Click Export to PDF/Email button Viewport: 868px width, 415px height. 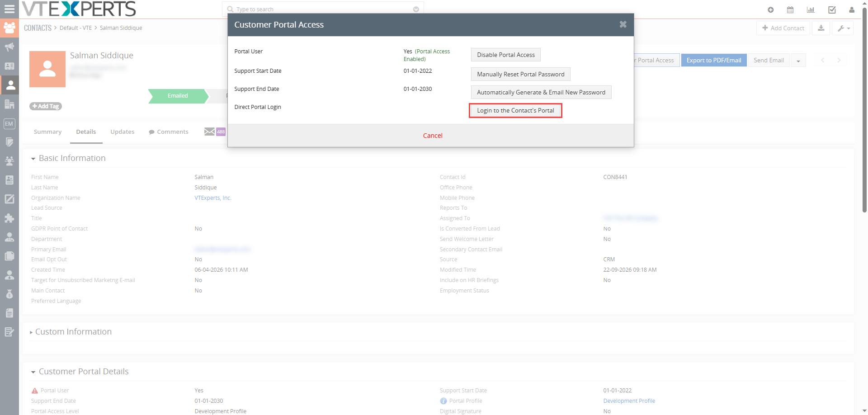714,60
